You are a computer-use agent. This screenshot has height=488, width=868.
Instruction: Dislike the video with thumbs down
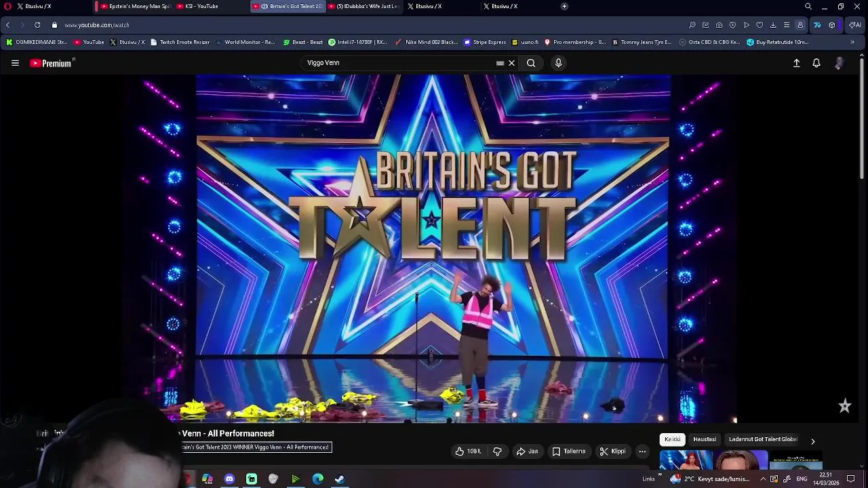click(497, 451)
